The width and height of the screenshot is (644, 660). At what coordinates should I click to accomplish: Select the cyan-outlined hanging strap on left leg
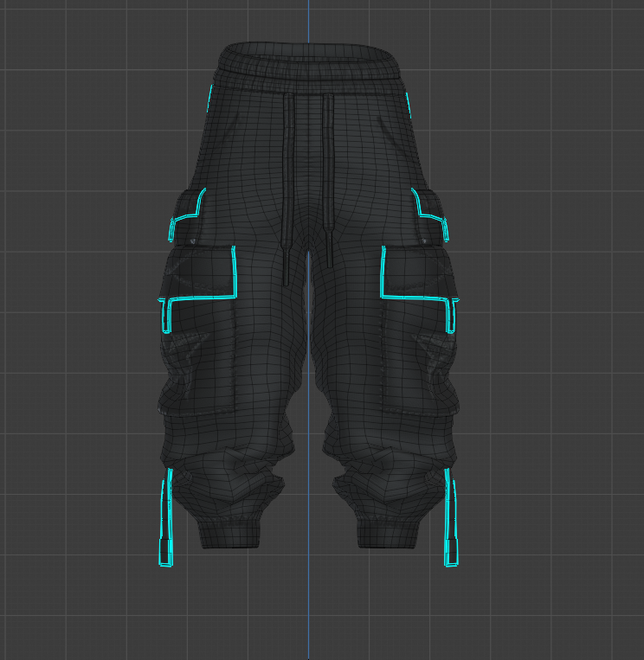166,517
